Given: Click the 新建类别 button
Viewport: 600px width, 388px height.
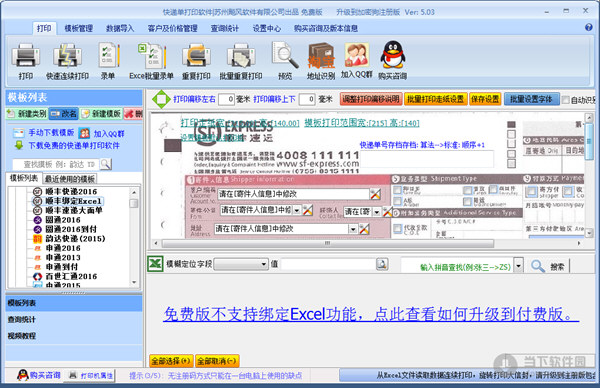Looking at the screenshot, I should tap(27, 114).
